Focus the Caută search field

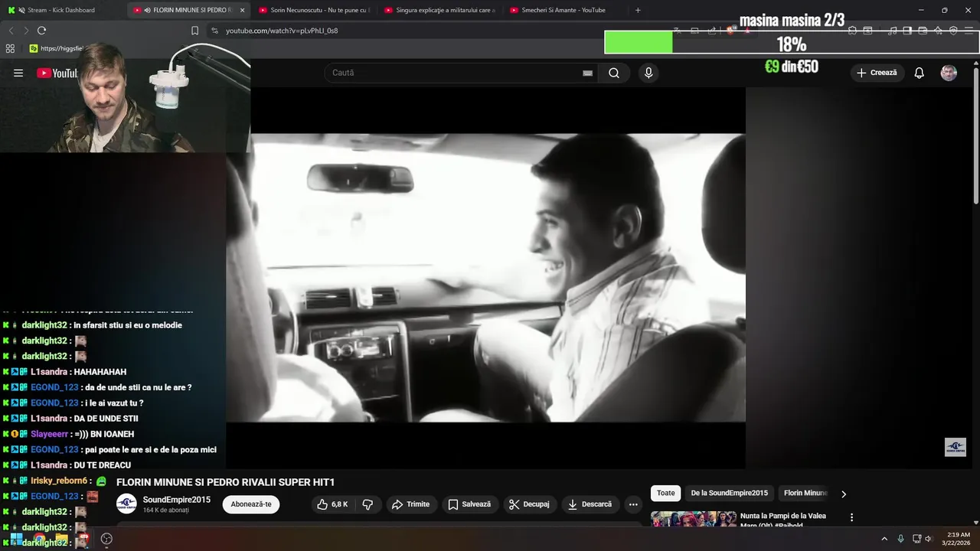pos(456,73)
